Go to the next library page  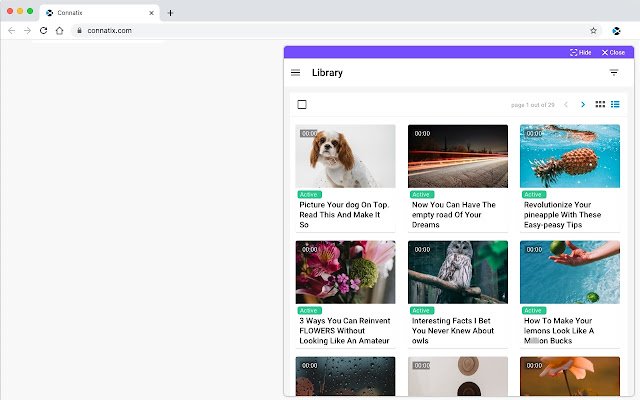click(x=583, y=104)
